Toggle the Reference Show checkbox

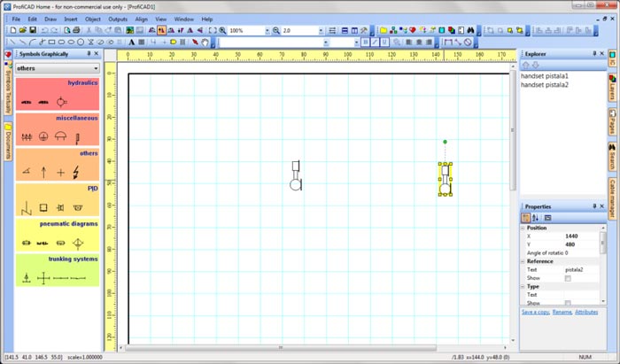pos(568,278)
